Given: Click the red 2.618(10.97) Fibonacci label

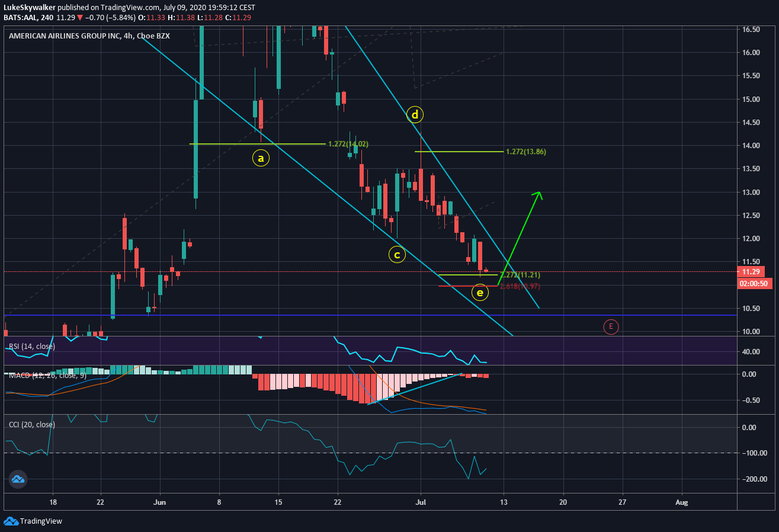Looking at the screenshot, I should 520,286.
